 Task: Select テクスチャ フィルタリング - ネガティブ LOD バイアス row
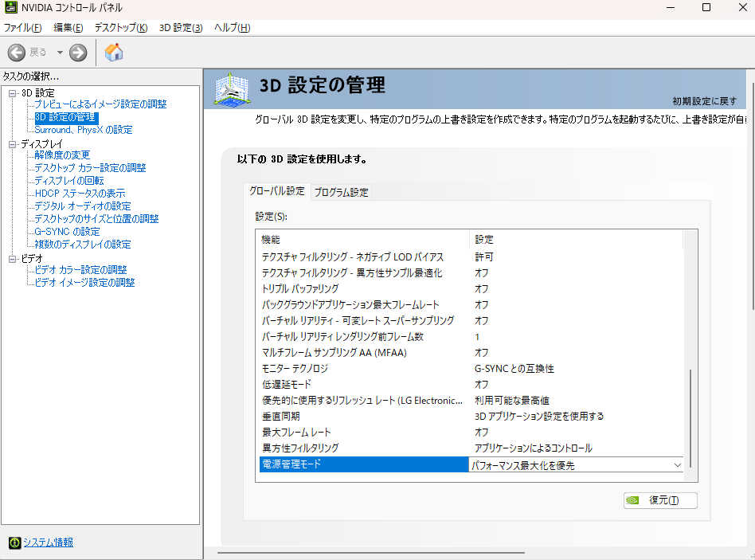click(x=471, y=257)
